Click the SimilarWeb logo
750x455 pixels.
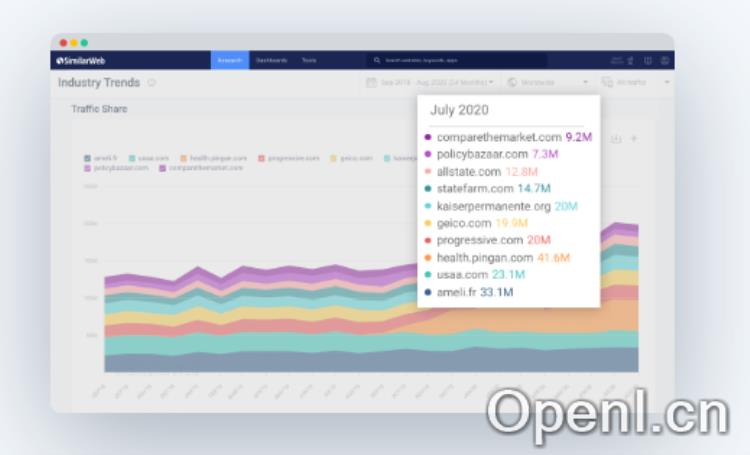point(80,61)
